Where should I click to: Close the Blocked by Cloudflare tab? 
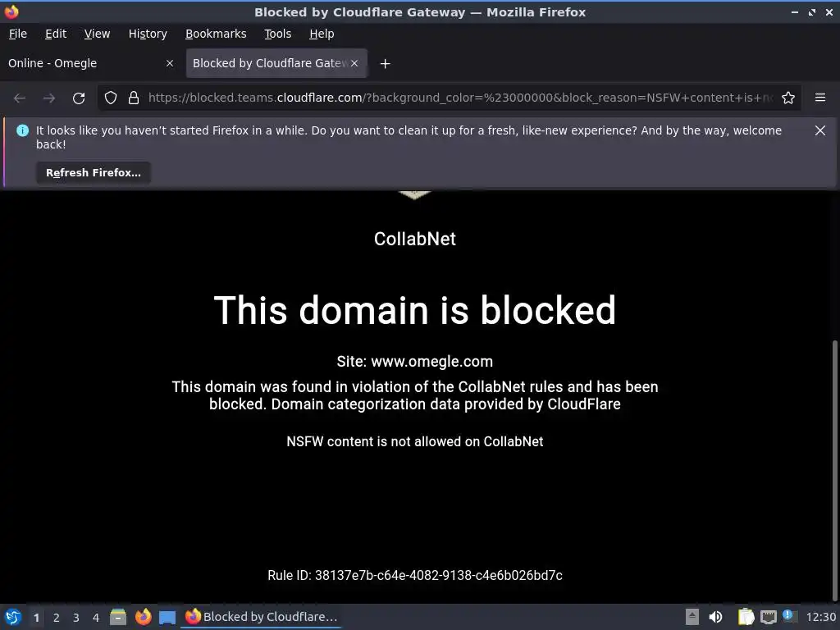coord(354,63)
